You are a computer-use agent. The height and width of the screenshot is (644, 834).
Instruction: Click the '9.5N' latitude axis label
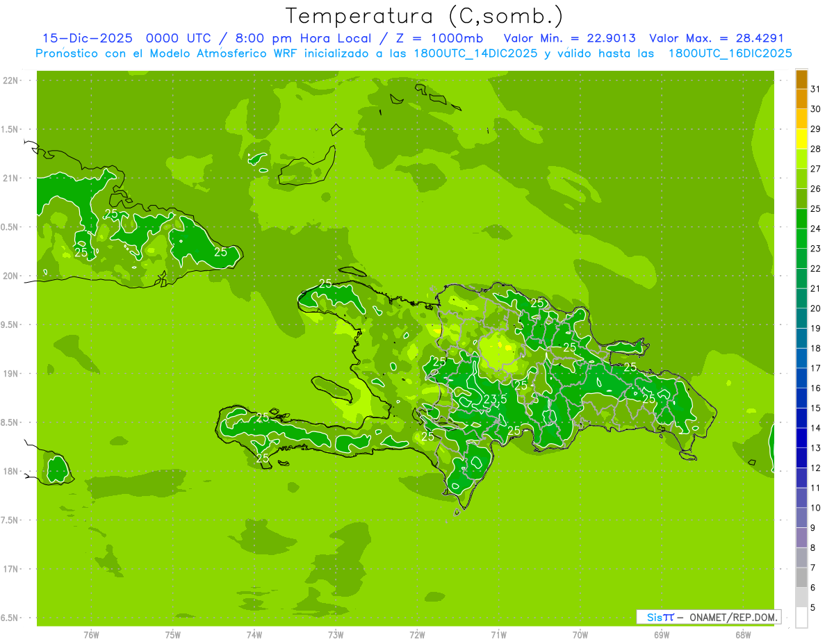tap(10, 324)
